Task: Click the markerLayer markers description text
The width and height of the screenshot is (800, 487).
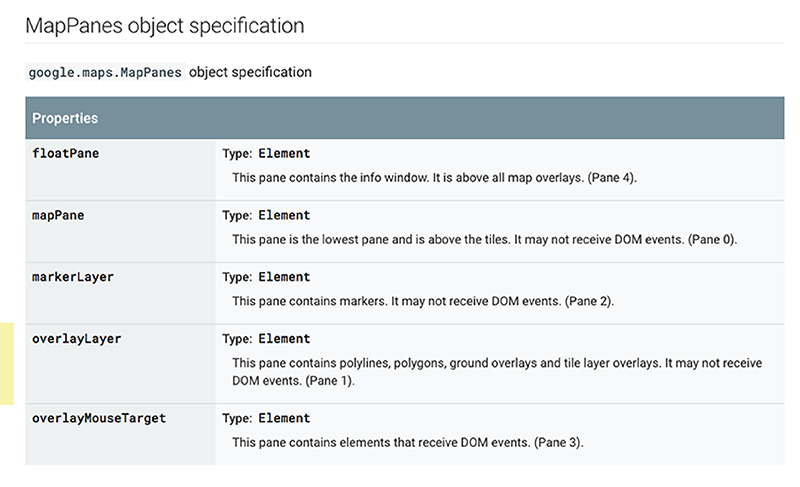Action: click(x=423, y=301)
